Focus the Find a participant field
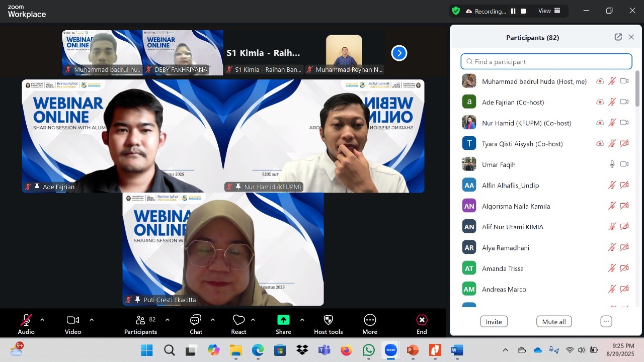The height and width of the screenshot is (362, 644). pyautogui.click(x=546, y=61)
